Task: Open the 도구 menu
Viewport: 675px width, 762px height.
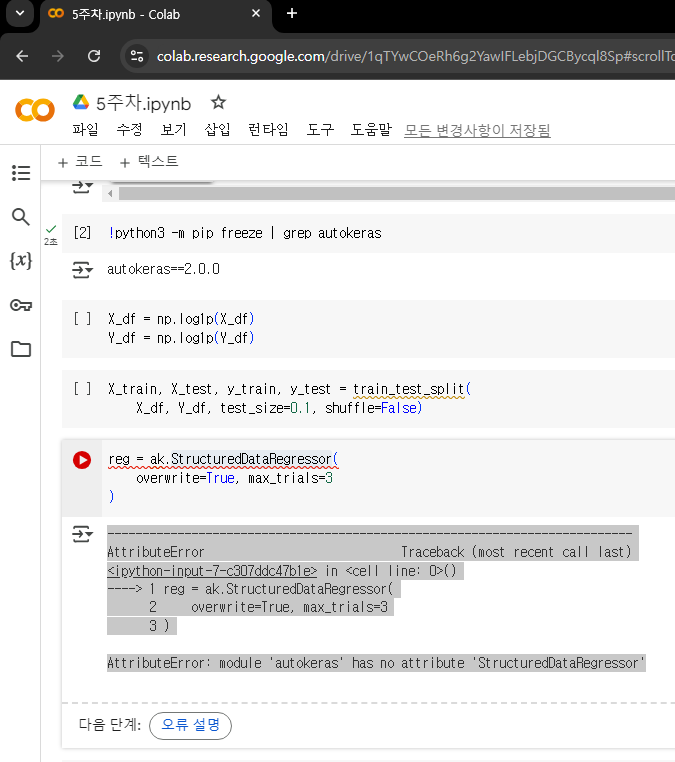Action: pyautogui.click(x=320, y=129)
